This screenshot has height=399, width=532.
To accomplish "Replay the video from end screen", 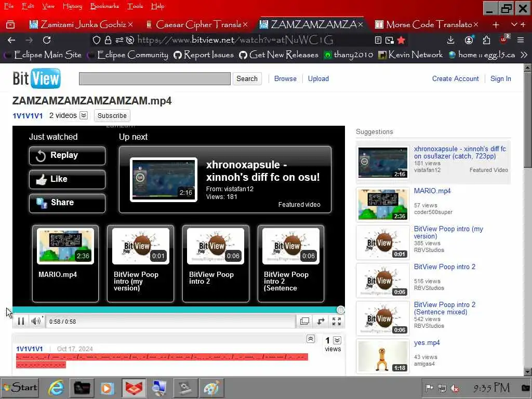I will pyautogui.click(x=67, y=156).
